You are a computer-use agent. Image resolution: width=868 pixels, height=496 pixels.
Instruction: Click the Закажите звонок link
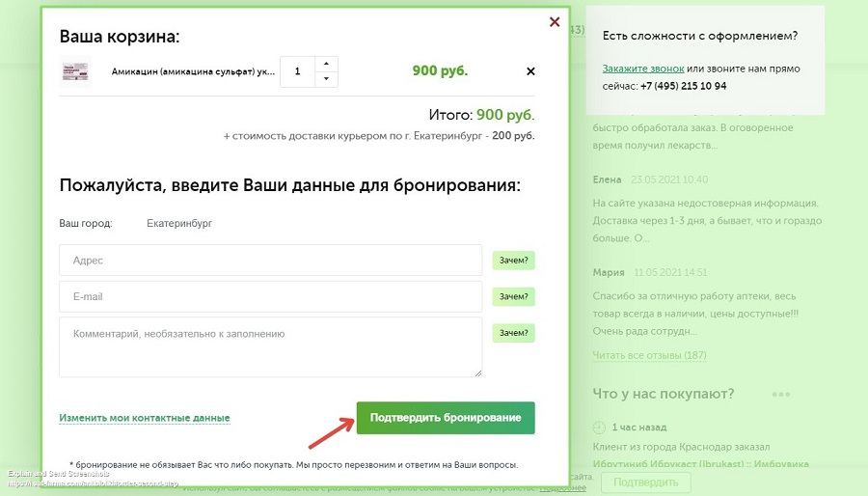643,69
